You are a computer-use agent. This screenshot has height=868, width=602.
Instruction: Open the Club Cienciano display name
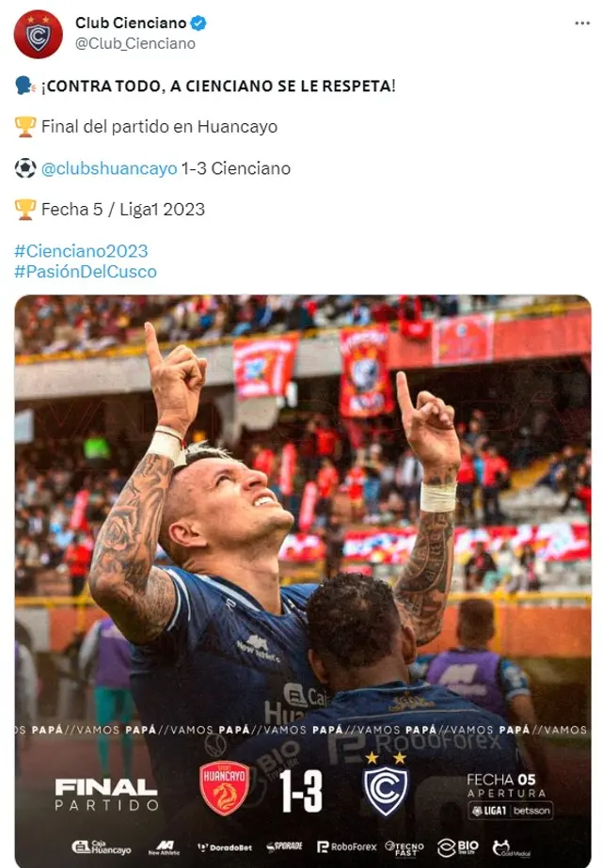pos(131,24)
